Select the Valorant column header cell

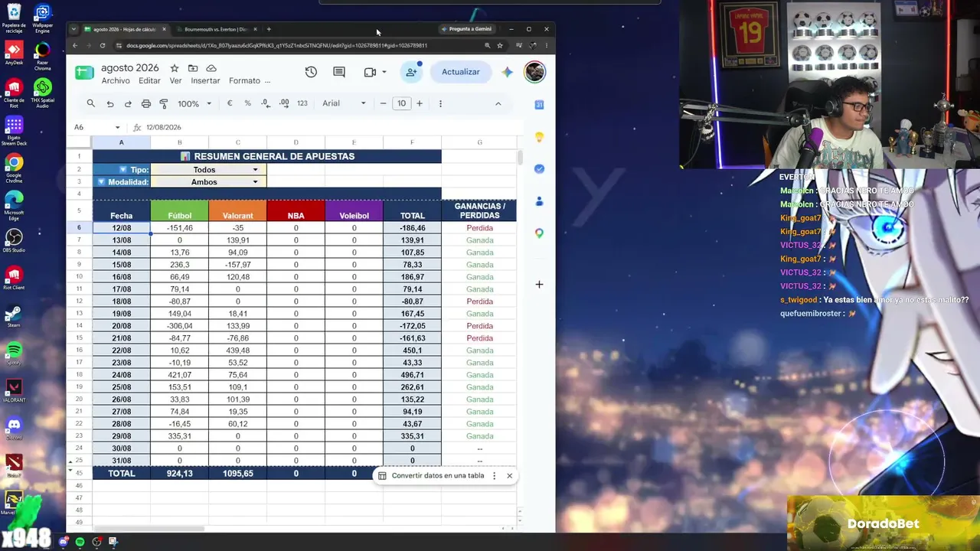pos(237,211)
